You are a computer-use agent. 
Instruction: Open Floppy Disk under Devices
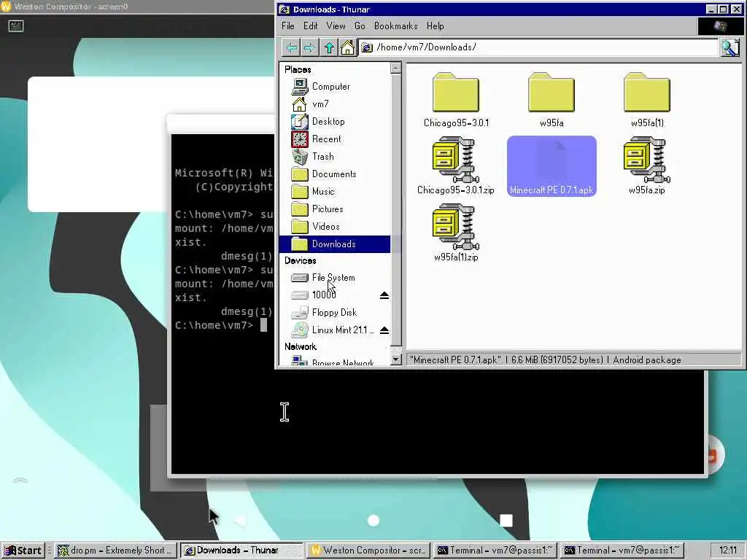(x=334, y=312)
